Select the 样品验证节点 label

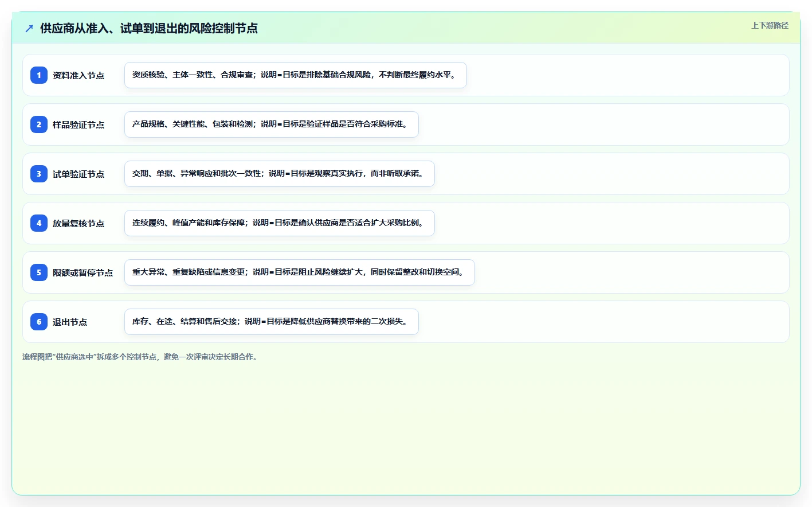click(79, 124)
